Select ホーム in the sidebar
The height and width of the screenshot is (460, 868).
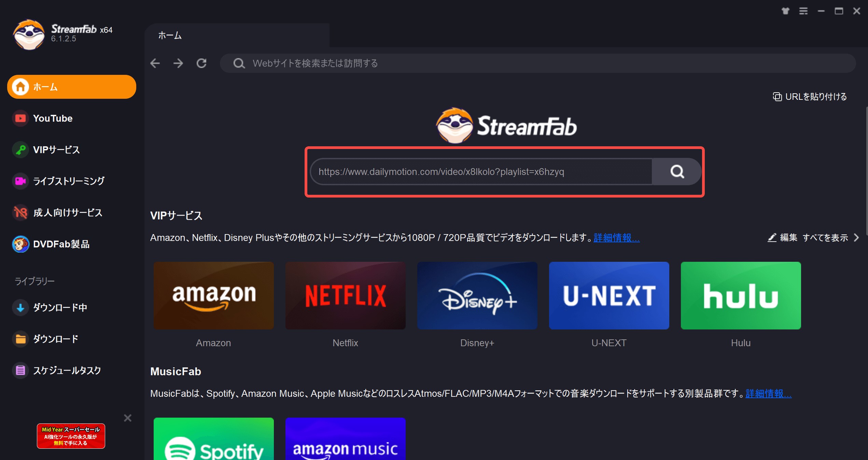(72, 87)
